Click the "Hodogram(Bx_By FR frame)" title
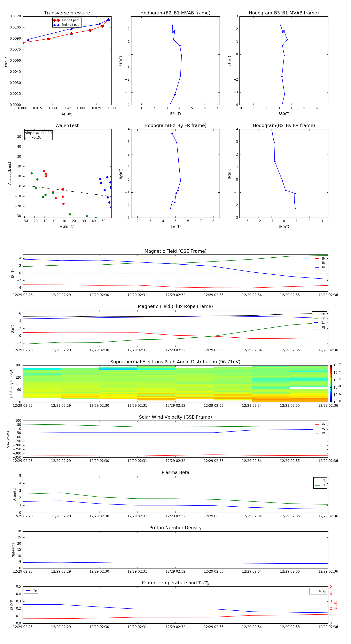The width and height of the screenshot is (351, 644). [x=284, y=125]
